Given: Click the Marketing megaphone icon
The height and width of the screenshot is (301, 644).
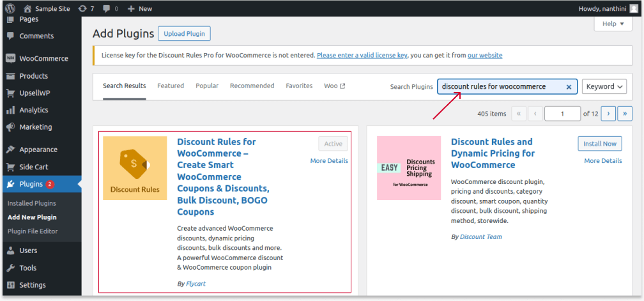Looking at the screenshot, I should coord(11,127).
